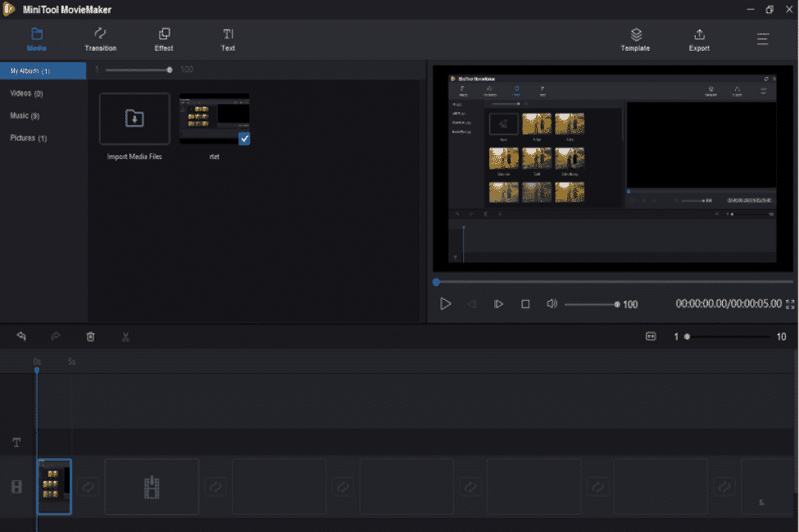Viewport: 799px width, 532px height.
Task: Open the Videos category
Action: click(x=25, y=93)
